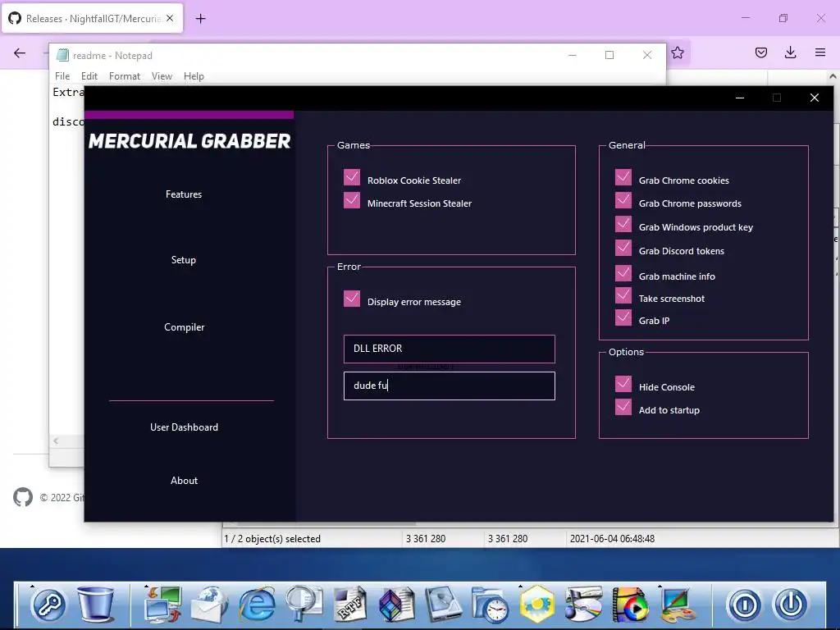Click '1 / 2 object(s) selected' status text
Viewport: 840px width, 630px height.
(272, 539)
